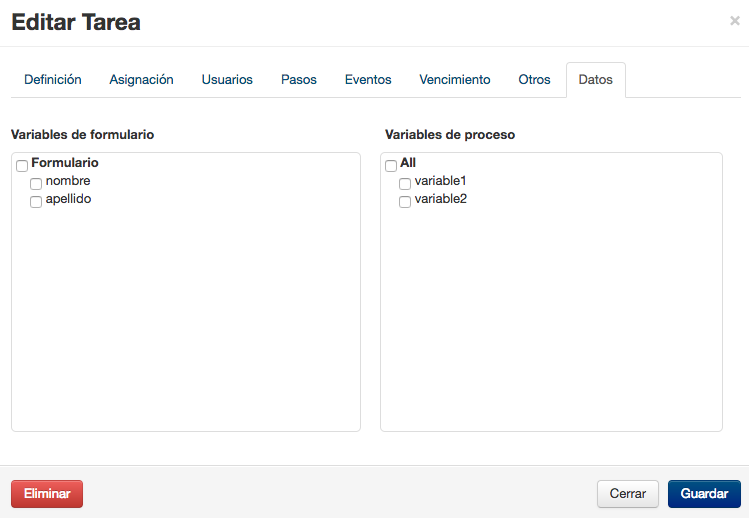
Task: Select the Pasos tab
Action: [299, 80]
